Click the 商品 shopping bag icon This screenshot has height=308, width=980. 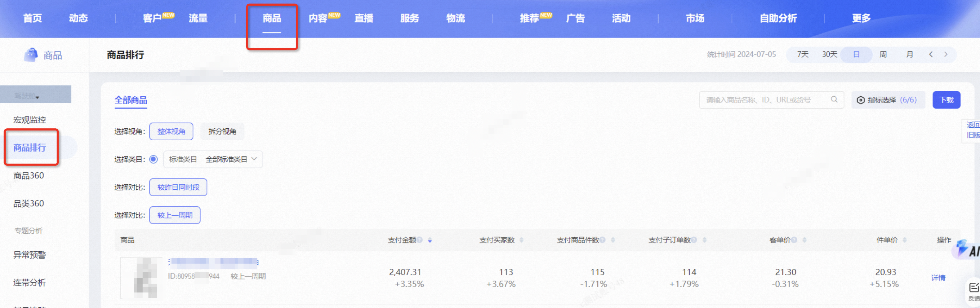(31, 55)
